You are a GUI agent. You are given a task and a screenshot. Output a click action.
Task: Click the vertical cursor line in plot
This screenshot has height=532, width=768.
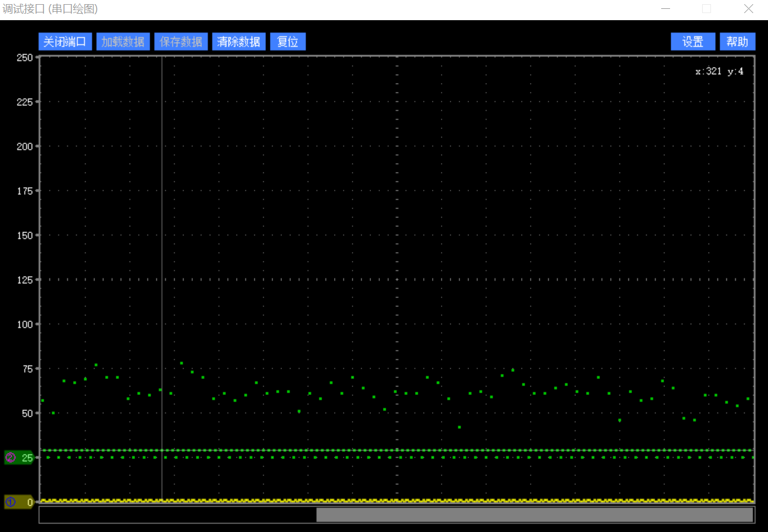[x=161, y=237]
